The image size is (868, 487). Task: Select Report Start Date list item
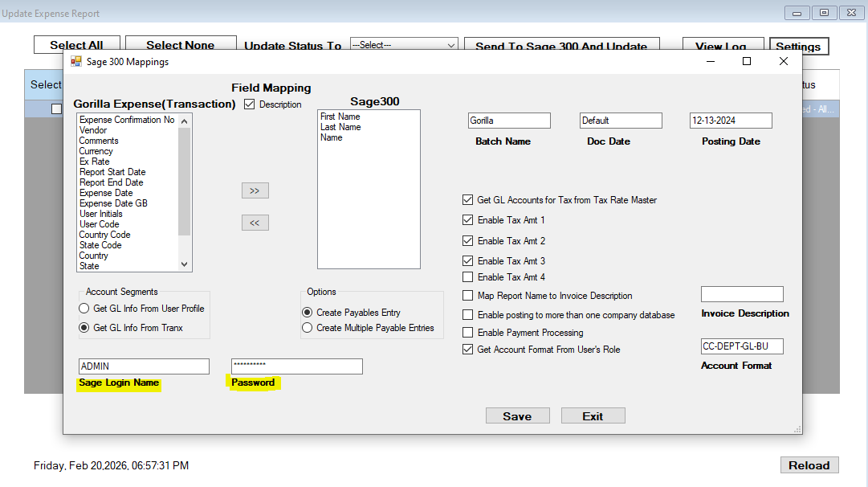112,172
